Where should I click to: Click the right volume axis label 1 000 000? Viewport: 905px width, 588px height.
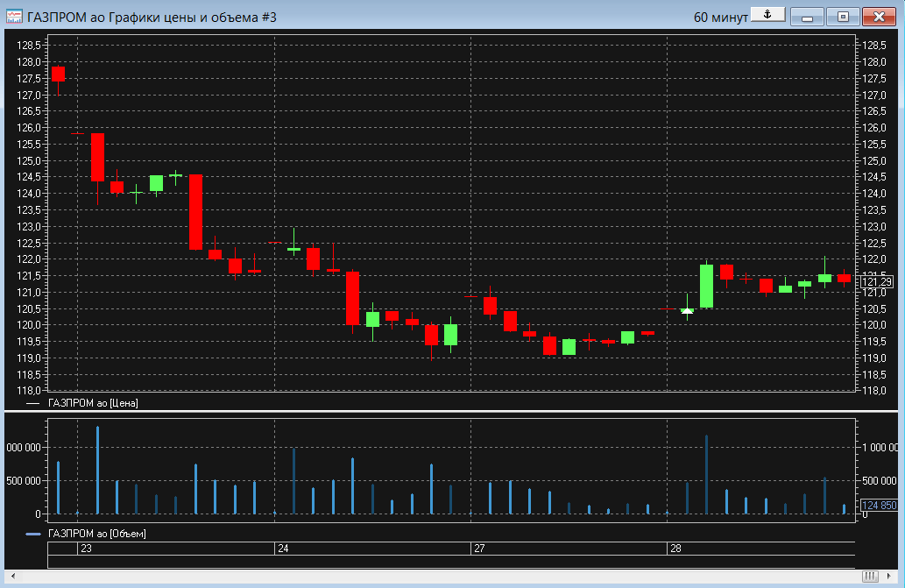[x=880, y=447]
